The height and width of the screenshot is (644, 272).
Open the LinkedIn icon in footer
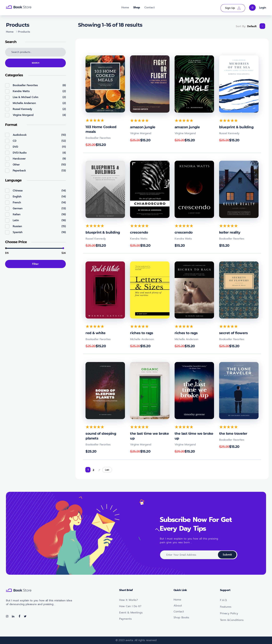(x=13, y=616)
